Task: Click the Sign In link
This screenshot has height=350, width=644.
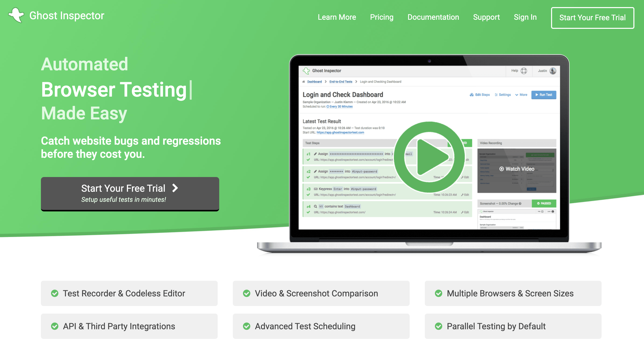Action: (525, 18)
